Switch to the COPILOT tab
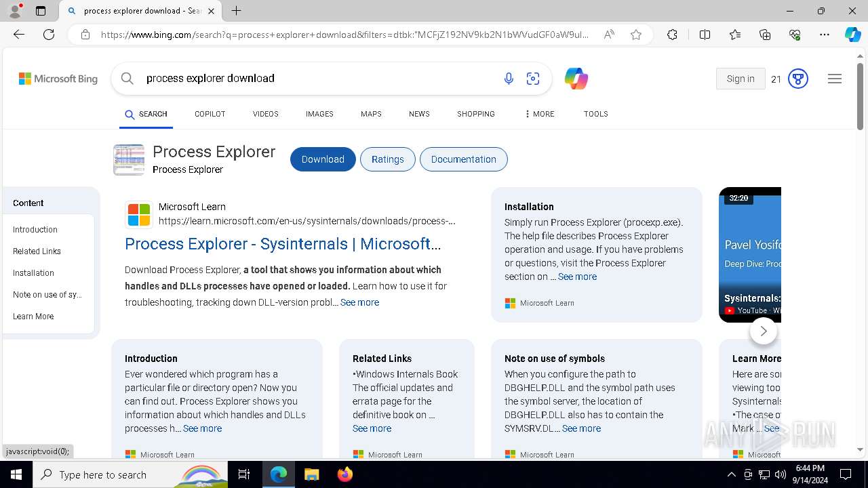 pos(210,114)
